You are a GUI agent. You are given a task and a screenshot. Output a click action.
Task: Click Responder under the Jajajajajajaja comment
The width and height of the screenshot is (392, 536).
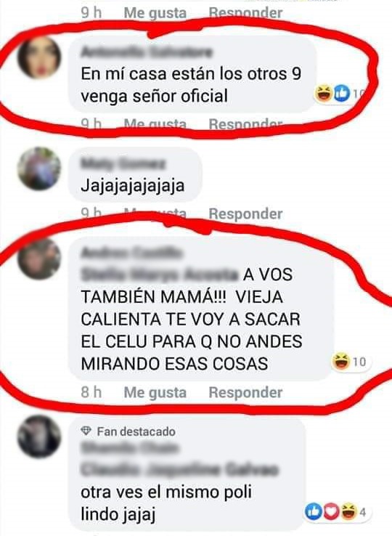245,214
